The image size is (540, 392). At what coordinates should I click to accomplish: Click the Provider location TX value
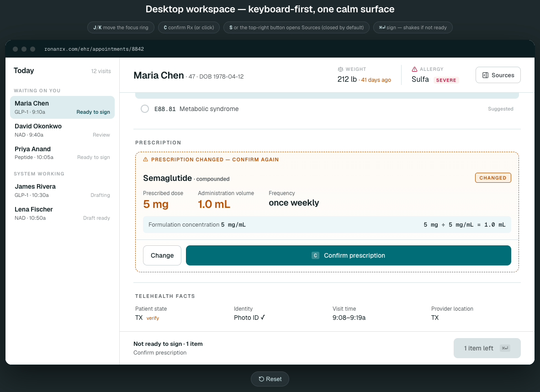pos(435,318)
